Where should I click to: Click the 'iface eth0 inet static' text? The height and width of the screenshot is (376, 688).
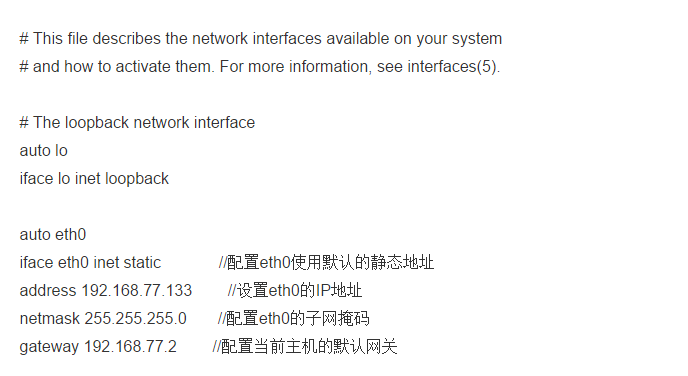[x=90, y=263]
